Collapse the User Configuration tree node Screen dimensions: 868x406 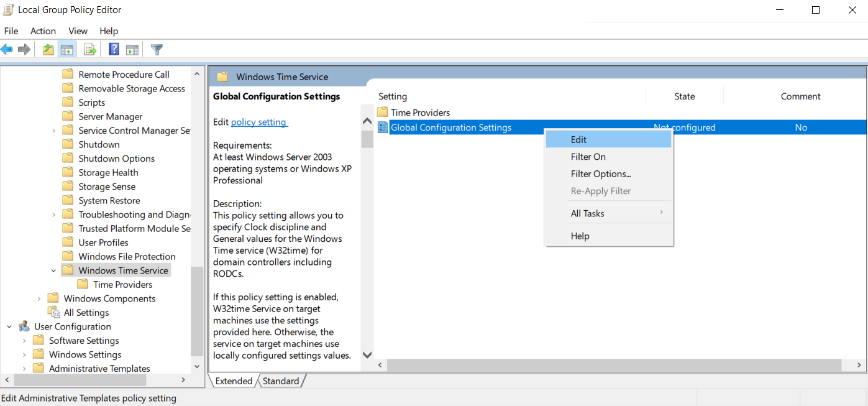[x=9, y=326]
